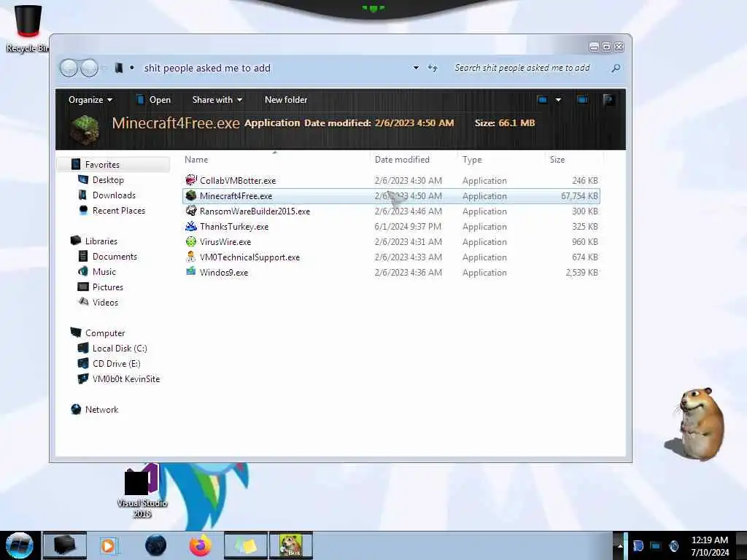Screen dimensions: 747x560
Task: Click the dark globe browser taskbar icon
Action: [x=156, y=545]
